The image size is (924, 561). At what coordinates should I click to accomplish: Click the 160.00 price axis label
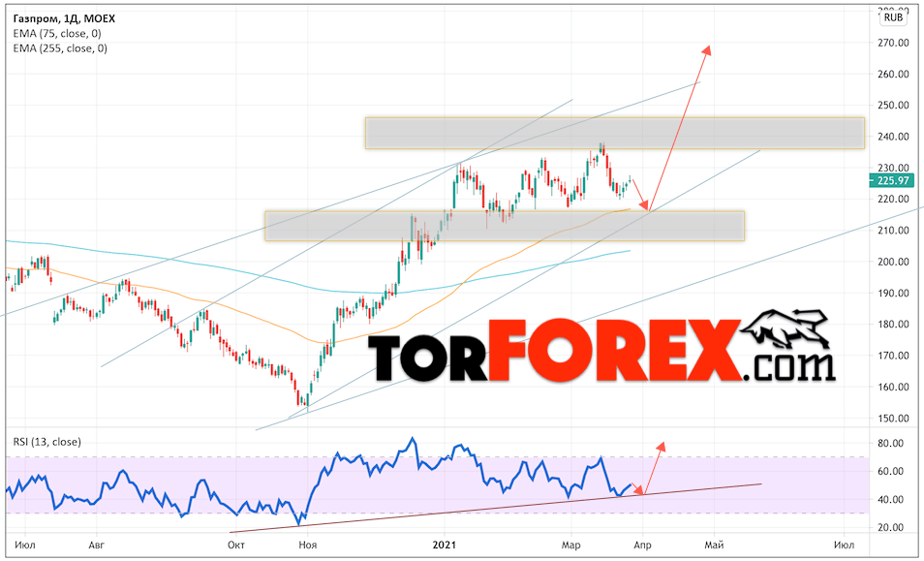pos(893,387)
